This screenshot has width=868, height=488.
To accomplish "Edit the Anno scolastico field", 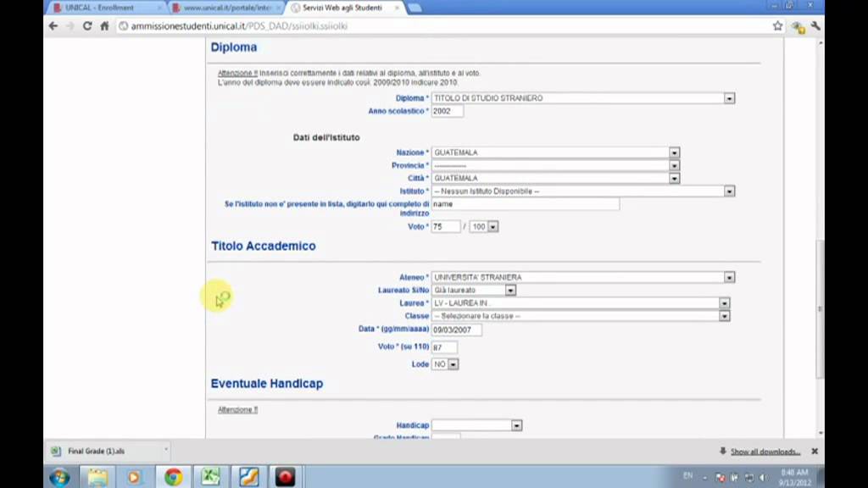I will pyautogui.click(x=448, y=111).
